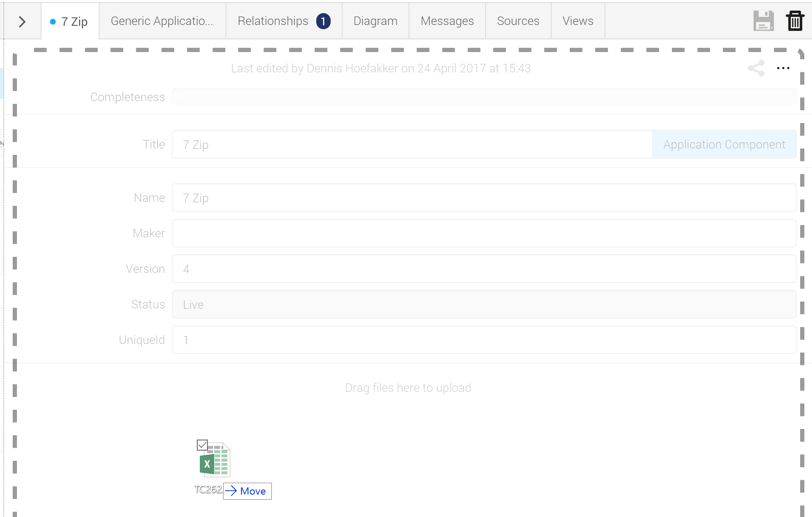Delete item with the trash icon

click(795, 21)
